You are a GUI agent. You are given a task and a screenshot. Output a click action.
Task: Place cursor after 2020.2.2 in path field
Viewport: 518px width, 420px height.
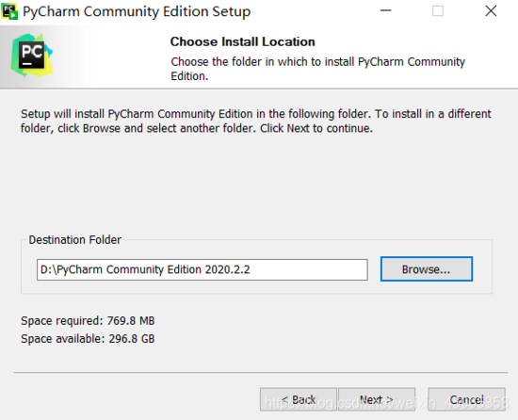click(251, 269)
